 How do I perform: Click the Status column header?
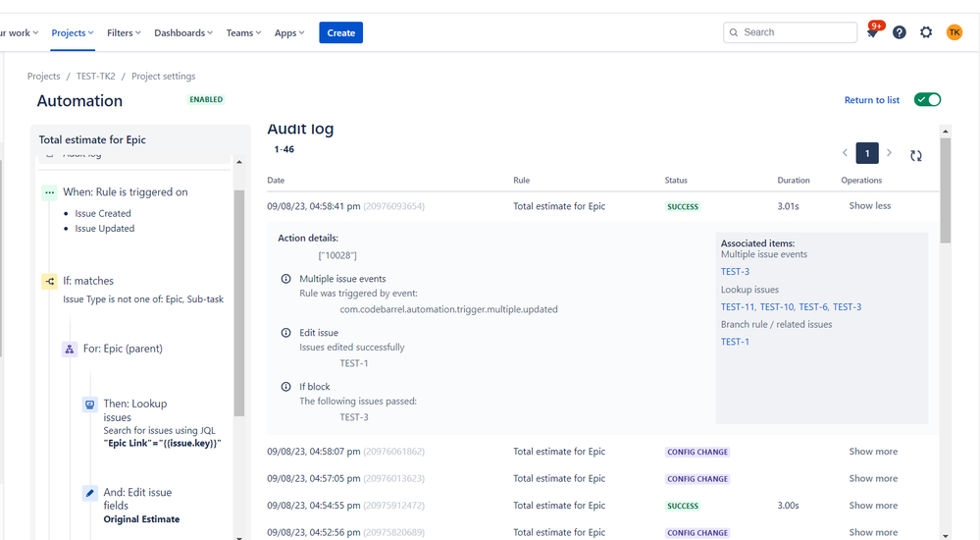pos(676,181)
